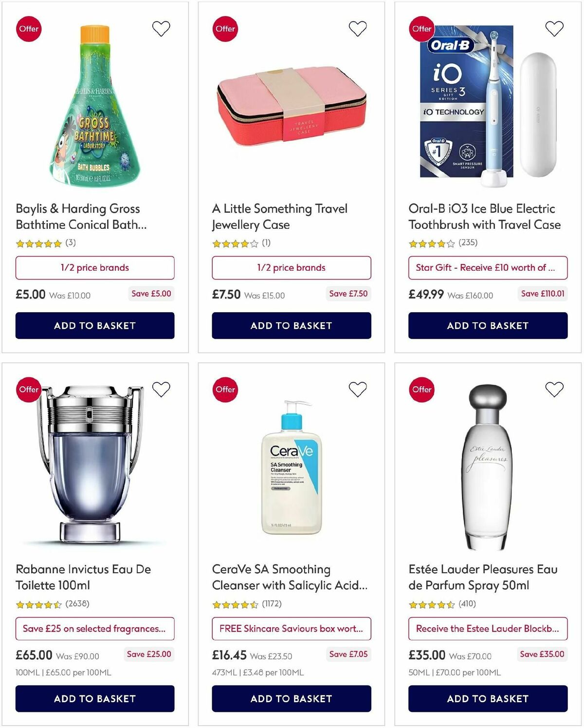Select 'Save £25 on selected fragrances' offer
This screenshot has width=584, height=728.
pyautogui.click(x=95, y=629)
